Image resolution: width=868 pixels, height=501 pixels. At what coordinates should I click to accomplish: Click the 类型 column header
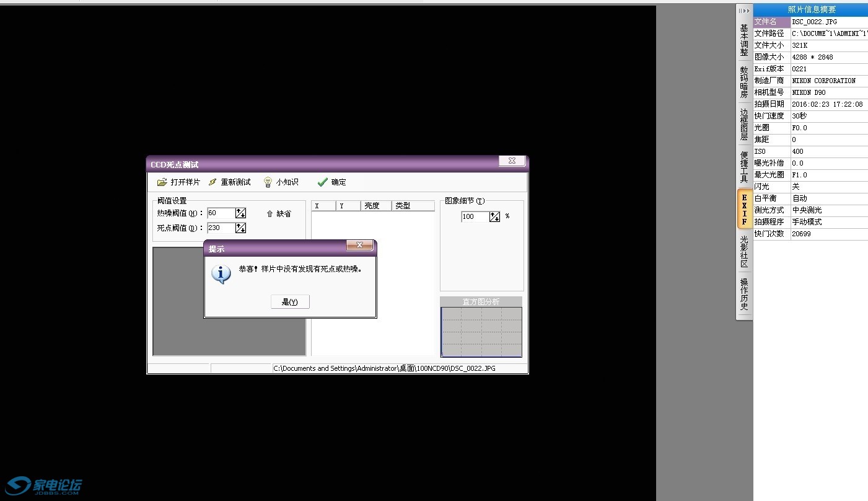pos(413,206)
